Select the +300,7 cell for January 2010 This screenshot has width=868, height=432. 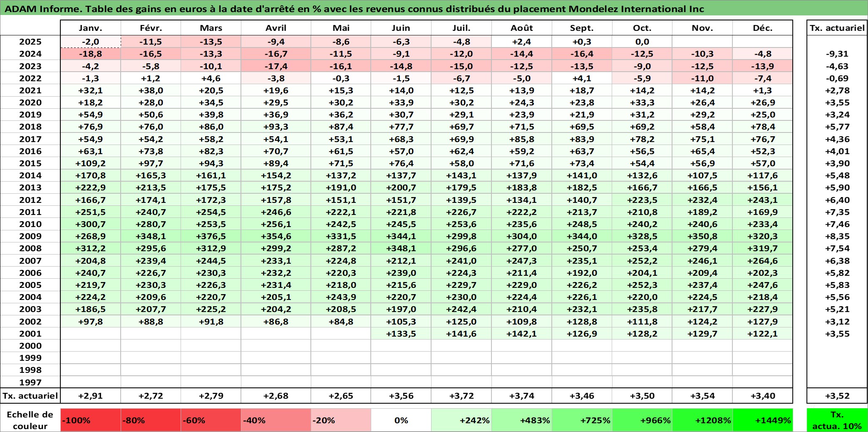[x=90, y=224]
